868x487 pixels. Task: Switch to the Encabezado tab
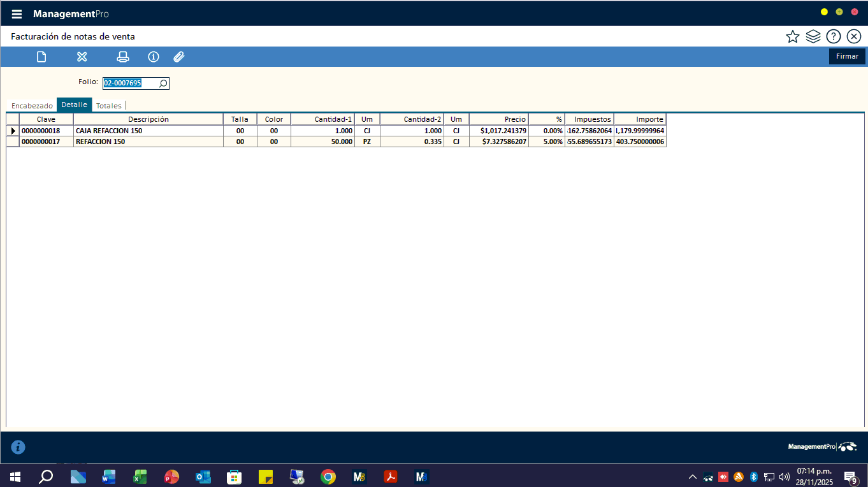(x=32, y=106)
